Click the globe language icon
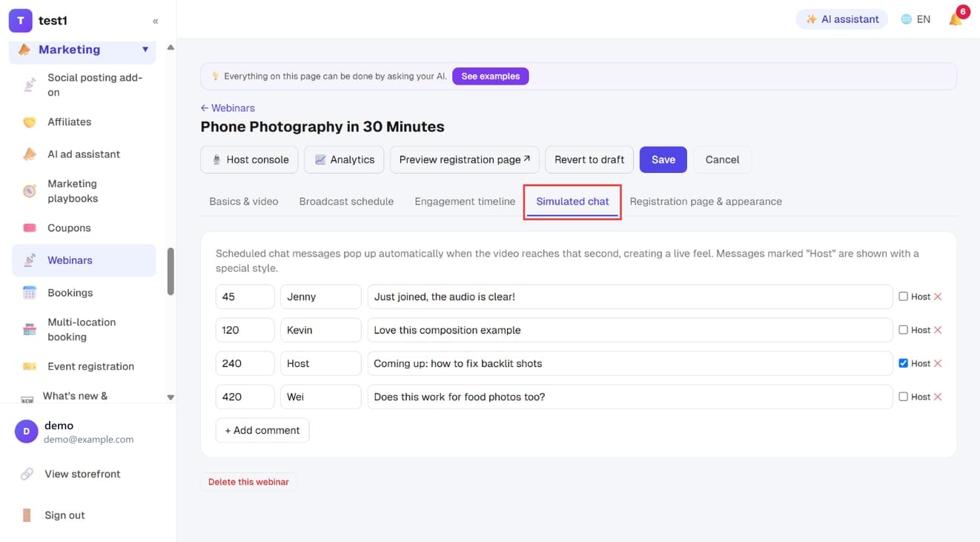The height and width of the screenshot is (542, 980). tap(906, 19)
